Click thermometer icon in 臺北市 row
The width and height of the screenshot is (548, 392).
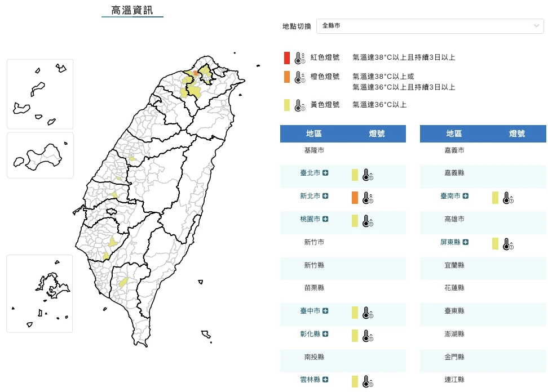[x=368, y=175]
